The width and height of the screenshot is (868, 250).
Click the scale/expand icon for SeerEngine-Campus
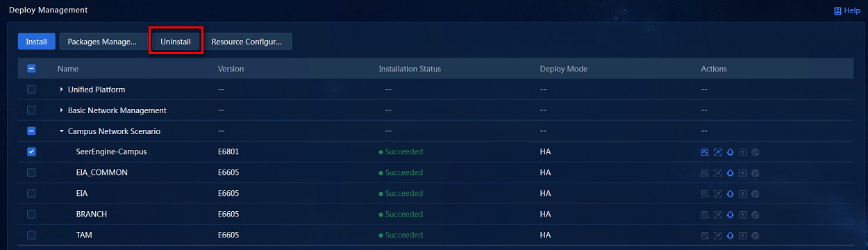717,152
